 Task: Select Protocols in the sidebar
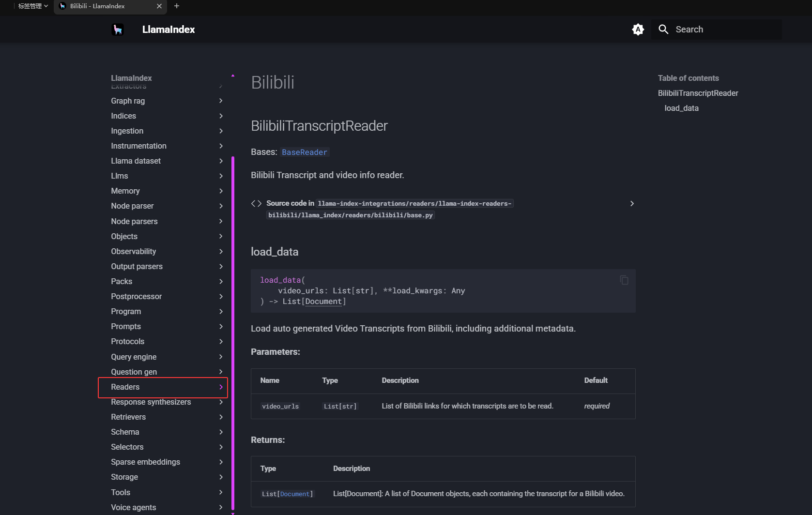127,341
